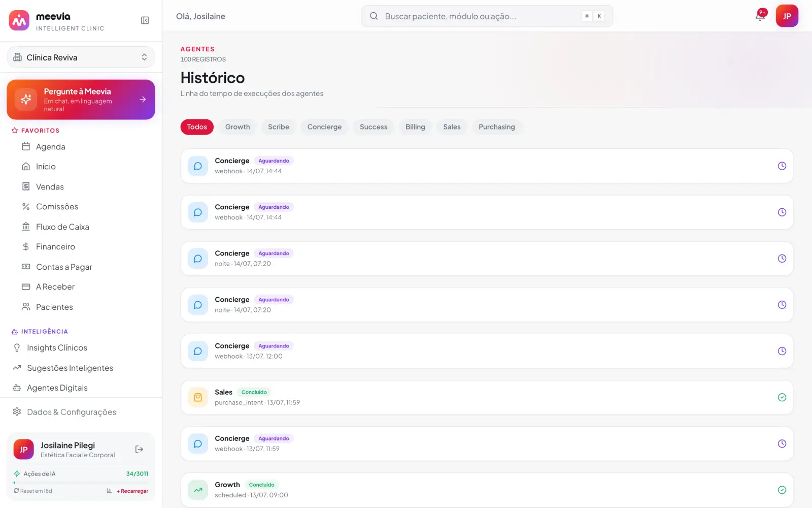
Task: Click the Sugestões Inteligentes trend icon
Action: coord(17,368)
